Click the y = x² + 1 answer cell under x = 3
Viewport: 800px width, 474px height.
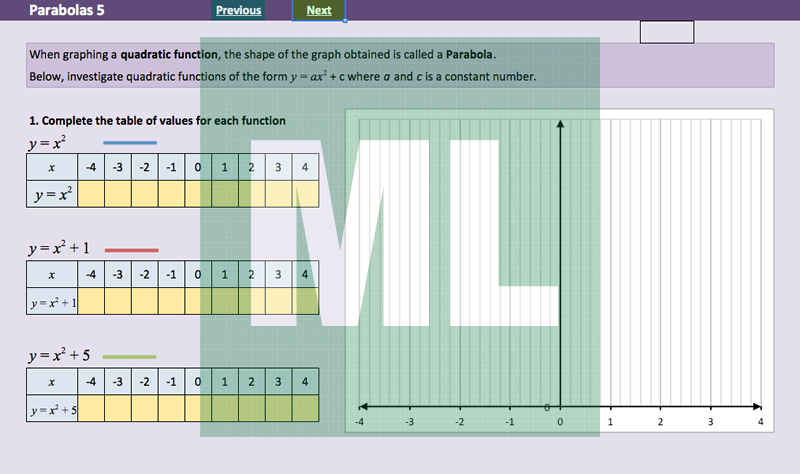pos(278,301)
